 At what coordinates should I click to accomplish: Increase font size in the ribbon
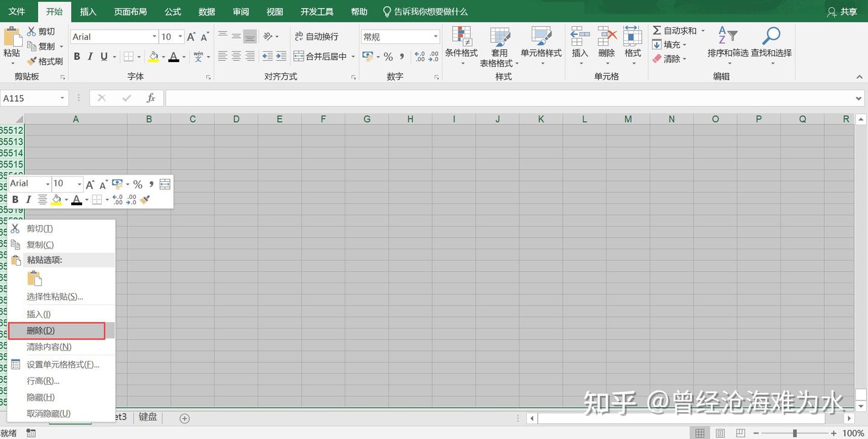coord(191,37)
